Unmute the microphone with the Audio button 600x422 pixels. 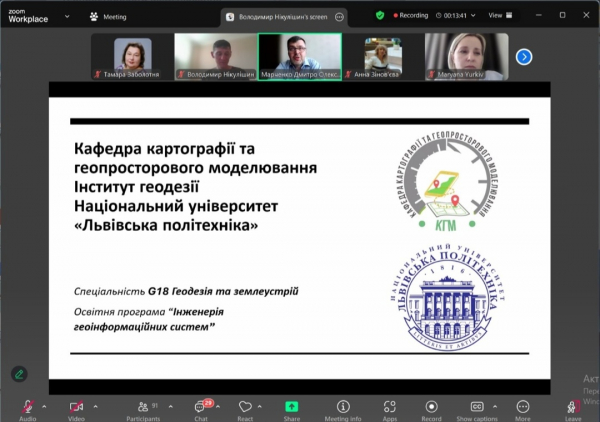click(x=28, y=407)
